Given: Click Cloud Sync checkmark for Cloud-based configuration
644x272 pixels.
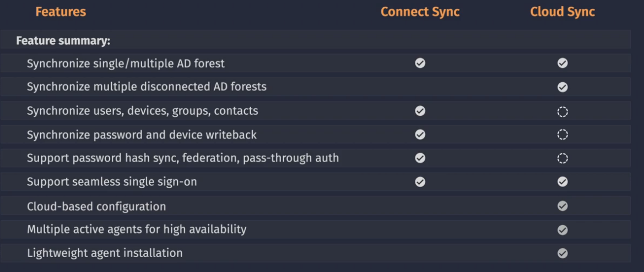Looking at the screenshot, I should (x=562, y=206).
